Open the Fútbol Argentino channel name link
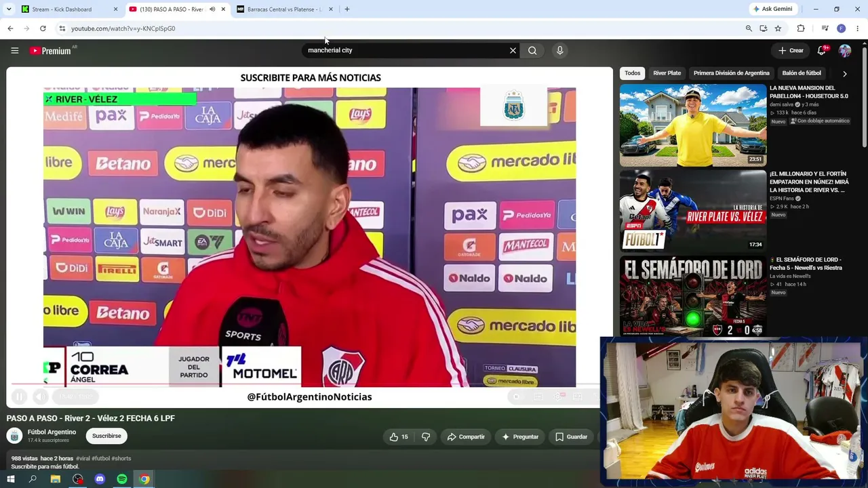This screenshot has height=488, width=868. (52, 432)
